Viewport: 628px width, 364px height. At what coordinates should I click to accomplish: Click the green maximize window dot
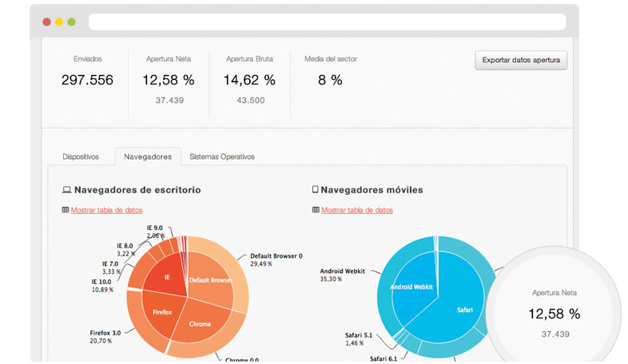(x=72, y=22)
